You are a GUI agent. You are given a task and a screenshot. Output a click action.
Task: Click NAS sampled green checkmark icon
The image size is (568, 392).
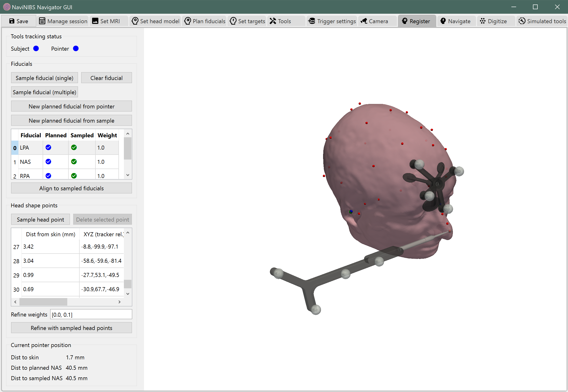[74, 162]
